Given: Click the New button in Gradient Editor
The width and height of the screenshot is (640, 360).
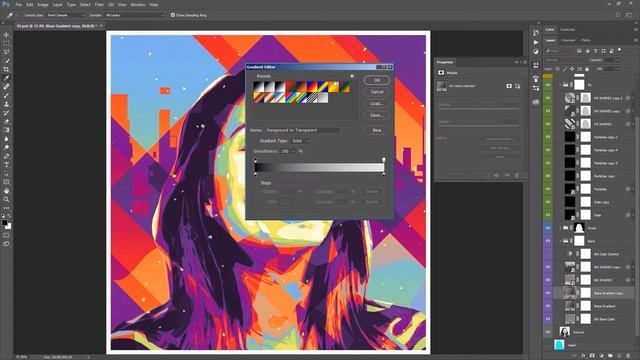Looking at the screenshot, I should [376, 130].
